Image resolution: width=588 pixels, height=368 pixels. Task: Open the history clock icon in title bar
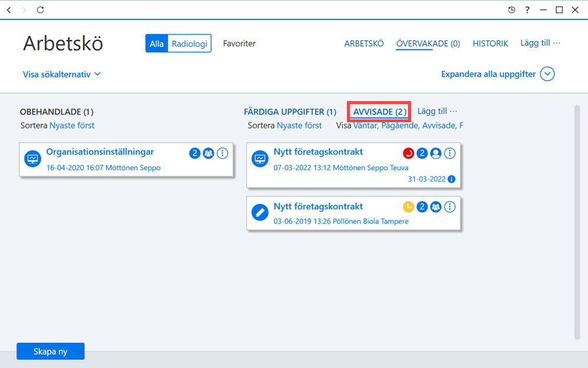point(512,10)
